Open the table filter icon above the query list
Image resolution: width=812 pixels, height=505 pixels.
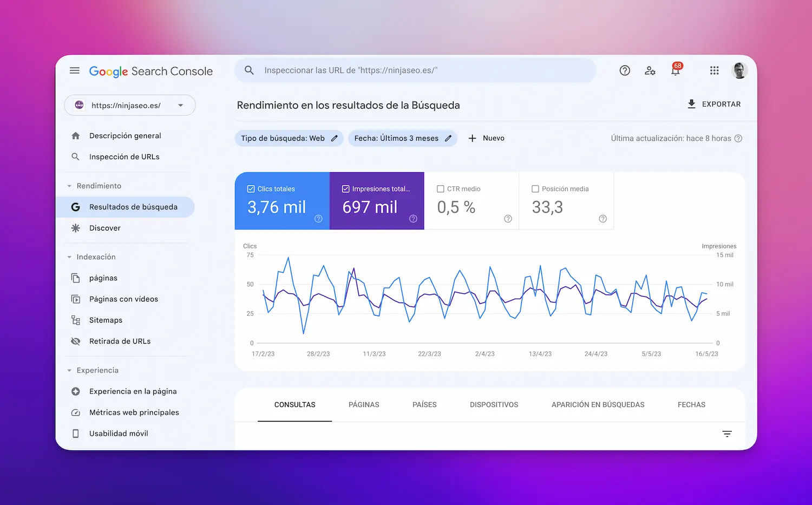[x=727, y=434]
